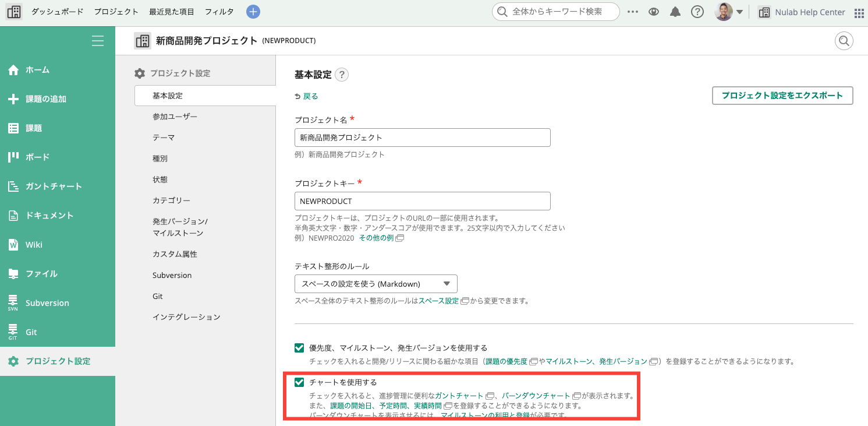Select 基本設定 settings tab
Viewport: 868px width, 426px height.
point(205,96)
